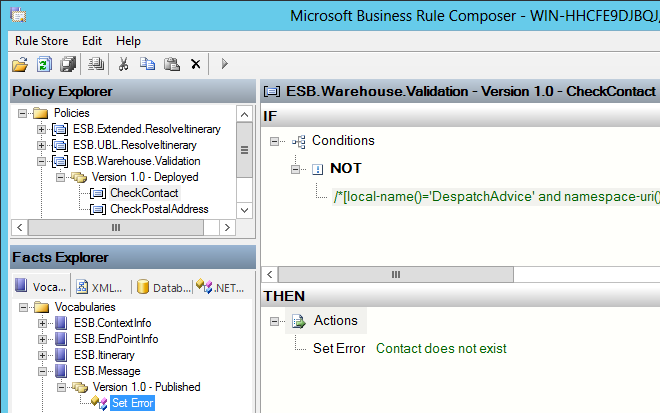The width and height of the screenshot is (660, 413).
Task: Select the CheckPostalAddress rule
Action: tap(159, 209)
